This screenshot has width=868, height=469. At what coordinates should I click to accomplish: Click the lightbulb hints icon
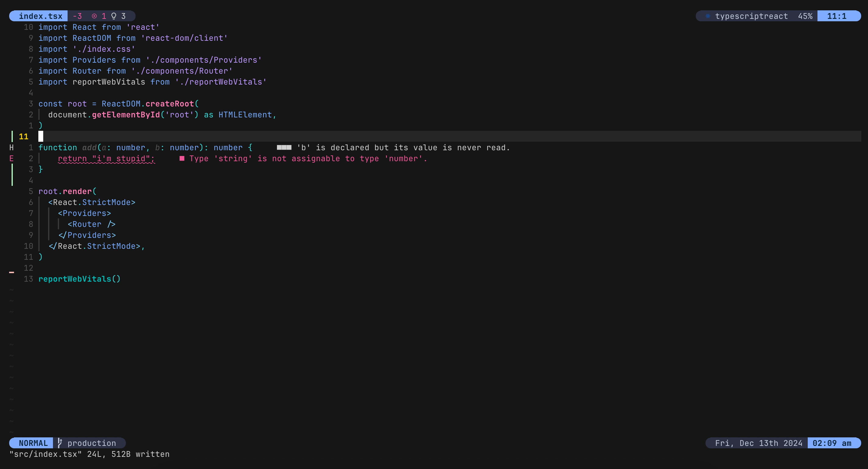[x=114, y=16]
